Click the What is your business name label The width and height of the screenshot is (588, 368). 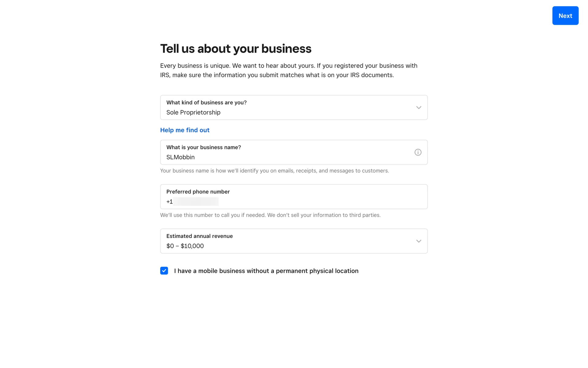tap(203, 147)
